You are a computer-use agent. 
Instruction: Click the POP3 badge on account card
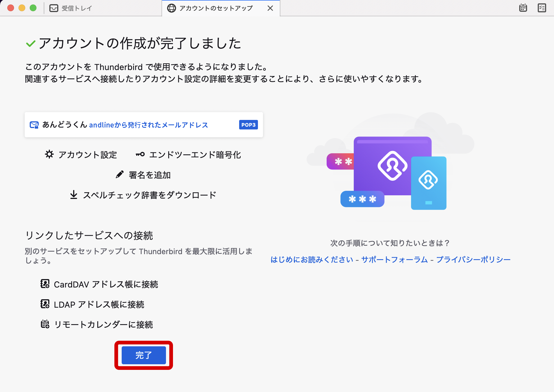pos(248,125)
